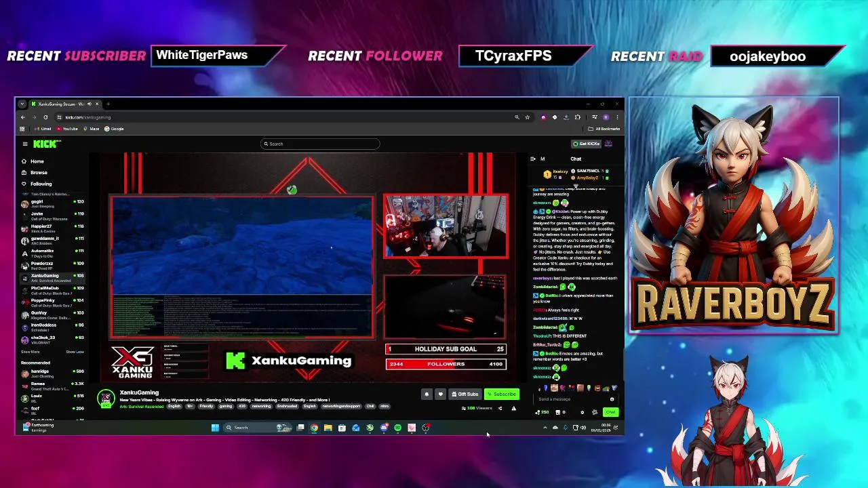868x488 pixels.
Task: Click the Kick search field
Action: [x=320, y=144]
